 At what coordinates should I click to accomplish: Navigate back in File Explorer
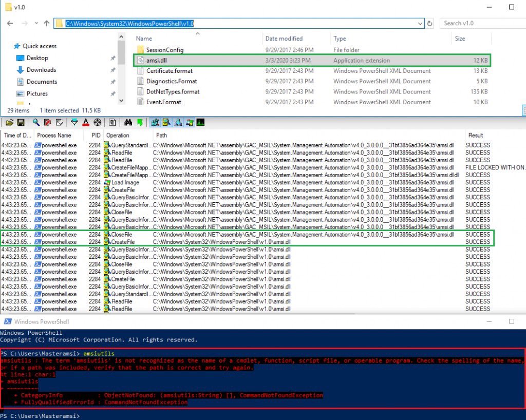[x=10, y=23]
